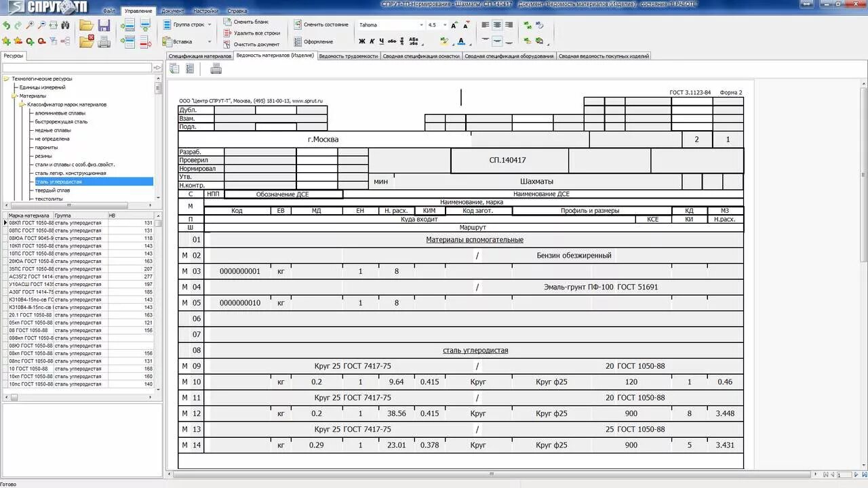Open the Документ ribbon tab
The image size is (868, 488).
(173, 11)
